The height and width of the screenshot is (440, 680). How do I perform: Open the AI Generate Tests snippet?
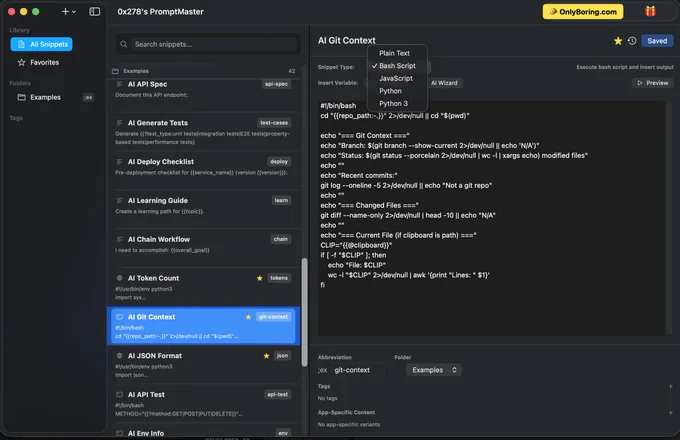(x=203, y=132)
